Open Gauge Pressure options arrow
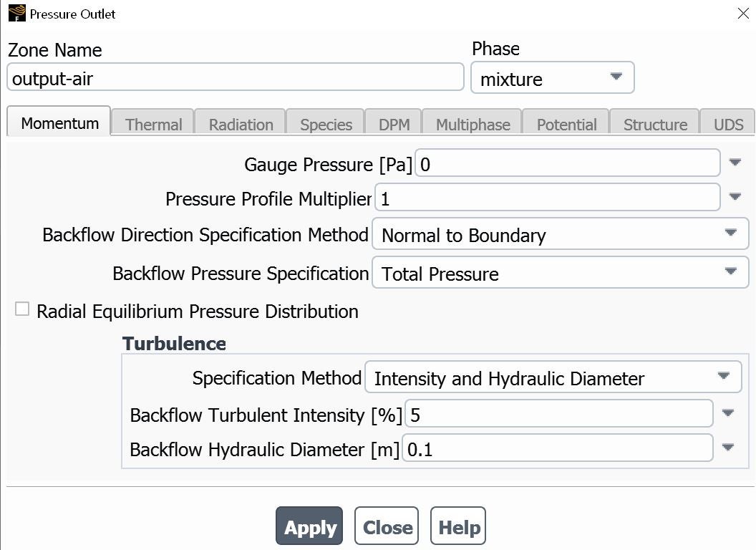Image resolution: width=756 pixels, height=550 pixels. 735,163
